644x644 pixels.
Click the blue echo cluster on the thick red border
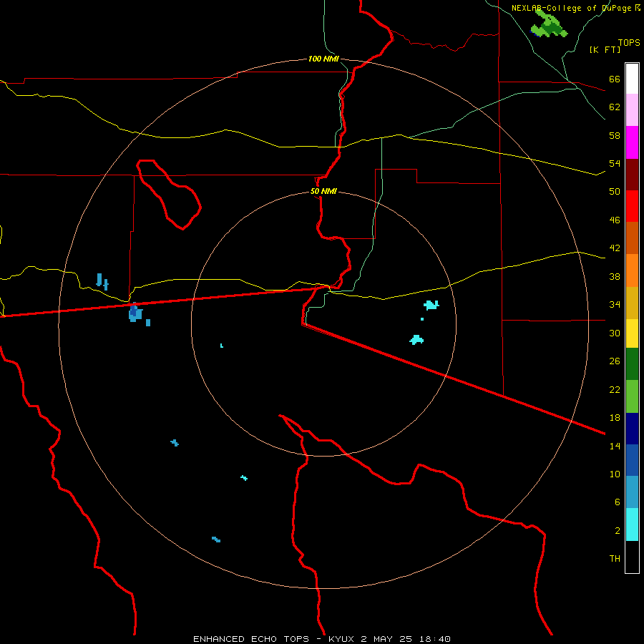[x=135, y=313]
